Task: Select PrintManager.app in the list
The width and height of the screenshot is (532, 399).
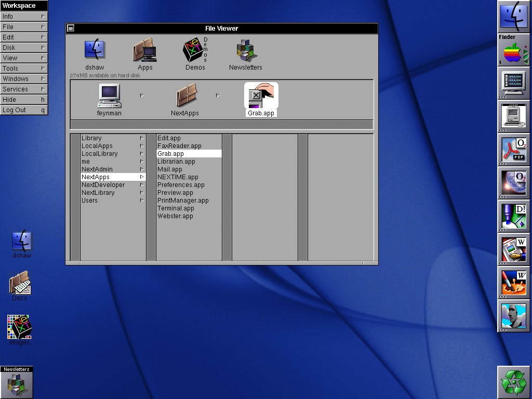Action: point(189,201)
